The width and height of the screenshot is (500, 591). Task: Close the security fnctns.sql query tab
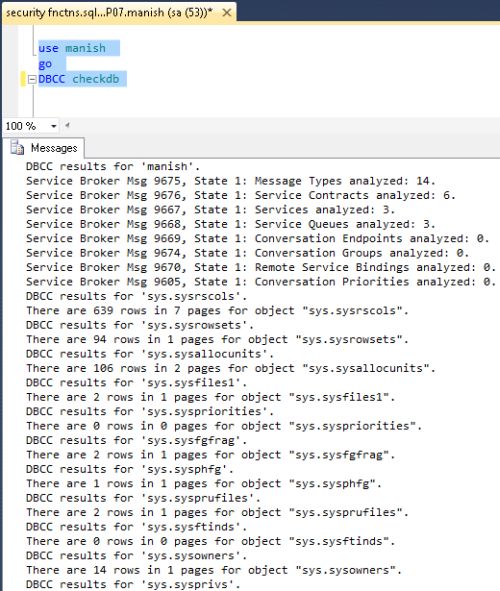(227, 13)
